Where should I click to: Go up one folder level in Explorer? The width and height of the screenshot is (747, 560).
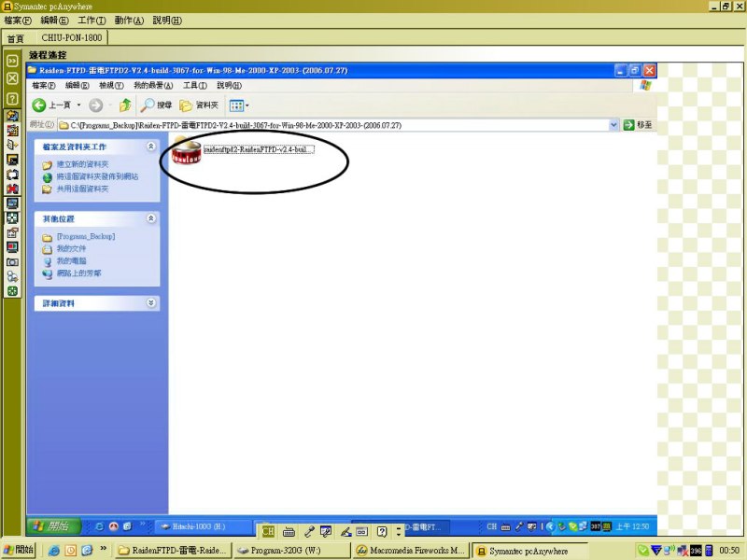coord(125,105)
